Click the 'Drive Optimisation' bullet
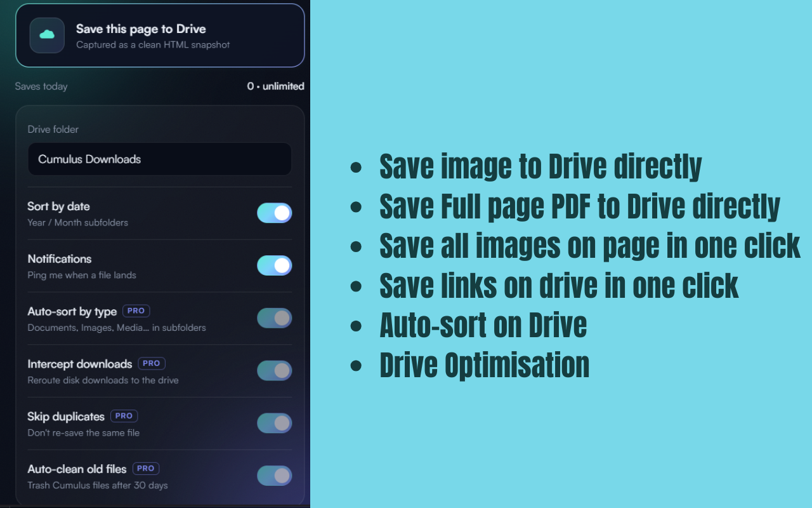Image resolution: width=812 pixels, height=508 pixels. pyautogui.click(x=485, y=365)
